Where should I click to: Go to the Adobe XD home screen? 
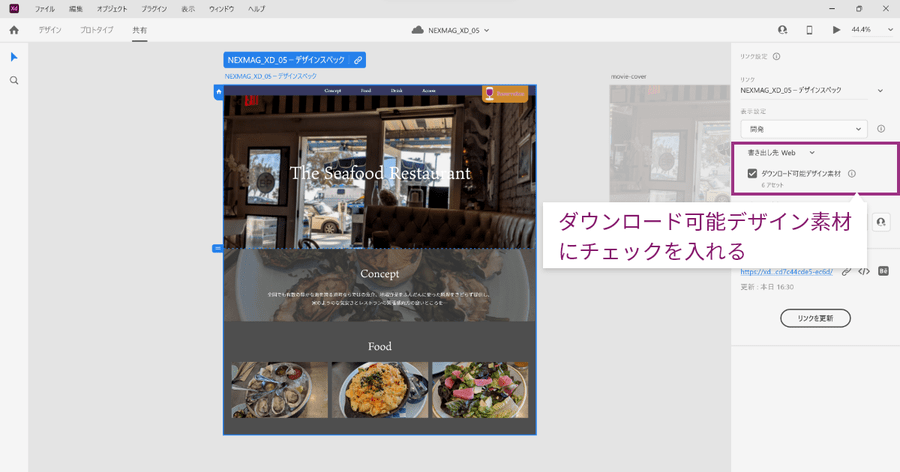point(14,30)
